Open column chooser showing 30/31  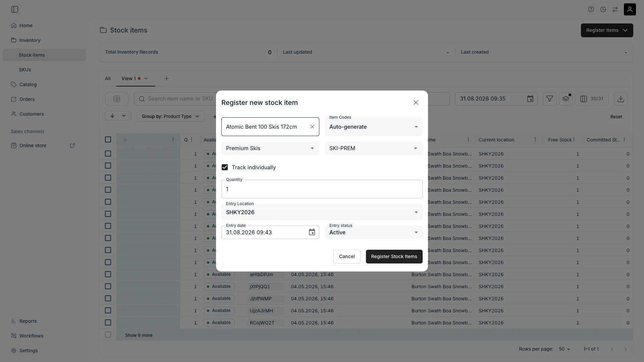592,99
